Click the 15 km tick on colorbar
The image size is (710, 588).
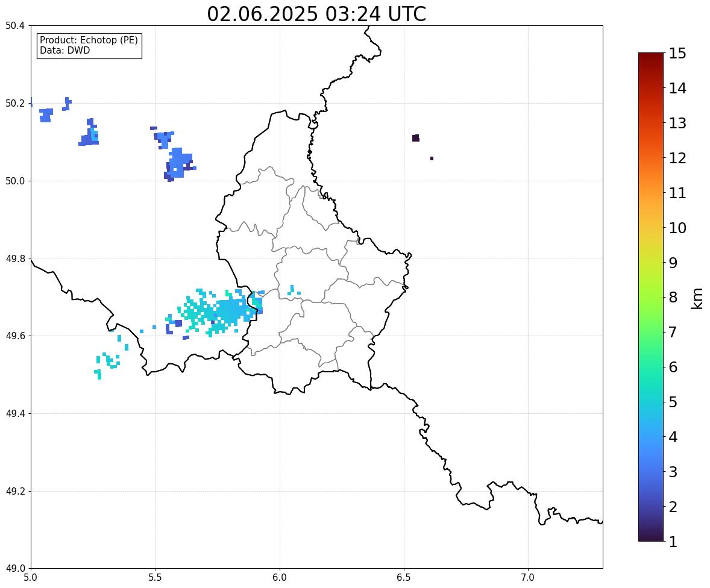[677, 53]
